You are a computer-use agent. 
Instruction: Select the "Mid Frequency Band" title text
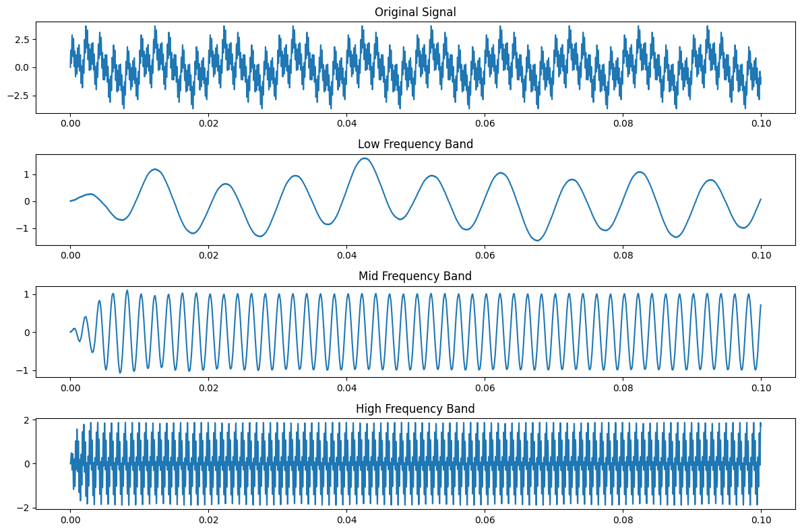(x=415, y=276)
